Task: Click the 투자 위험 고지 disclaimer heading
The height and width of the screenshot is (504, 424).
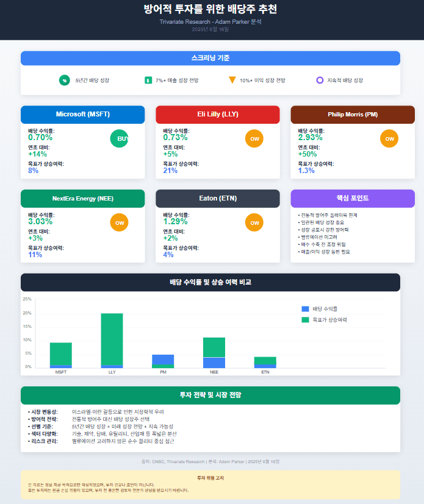Action: click(x=210, y=478)
